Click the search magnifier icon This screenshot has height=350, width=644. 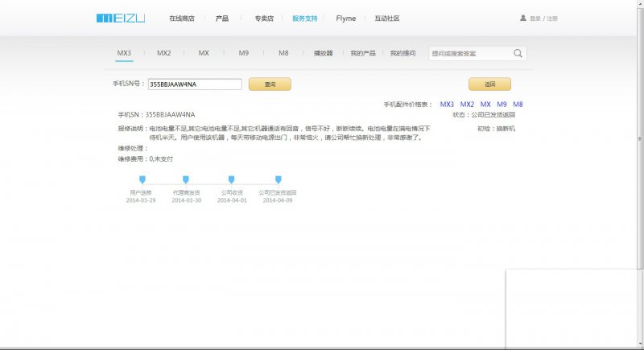point(518,53)
